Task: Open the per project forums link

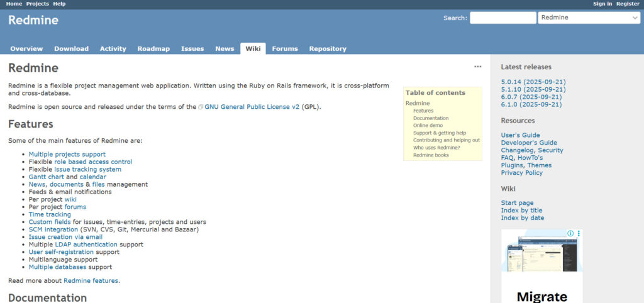Action: [x=75, y=207]
